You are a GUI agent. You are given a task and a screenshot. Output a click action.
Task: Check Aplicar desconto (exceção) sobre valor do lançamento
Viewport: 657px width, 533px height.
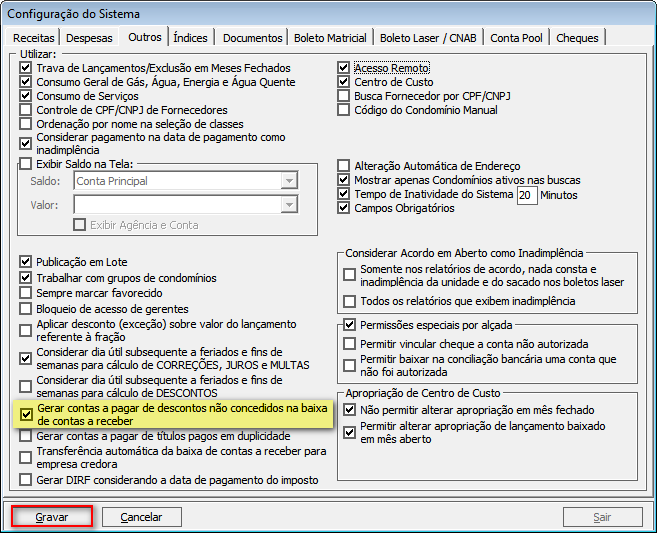coord(26,331)
